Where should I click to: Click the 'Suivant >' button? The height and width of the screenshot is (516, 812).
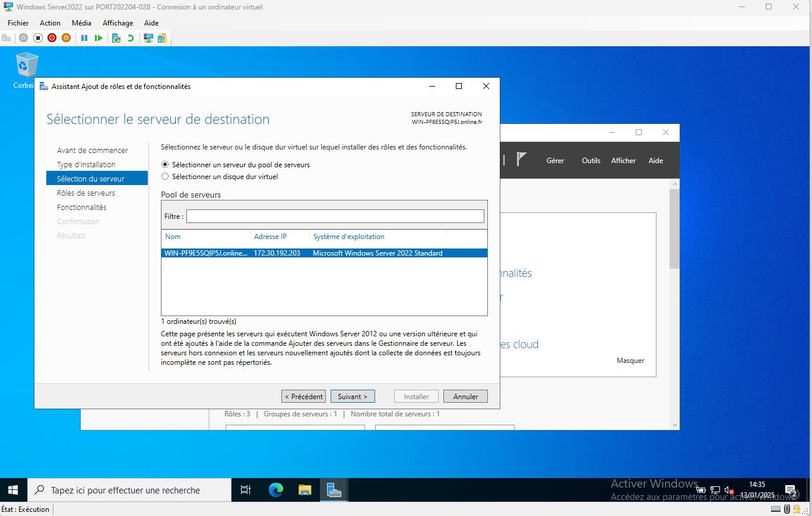(353, 396)
